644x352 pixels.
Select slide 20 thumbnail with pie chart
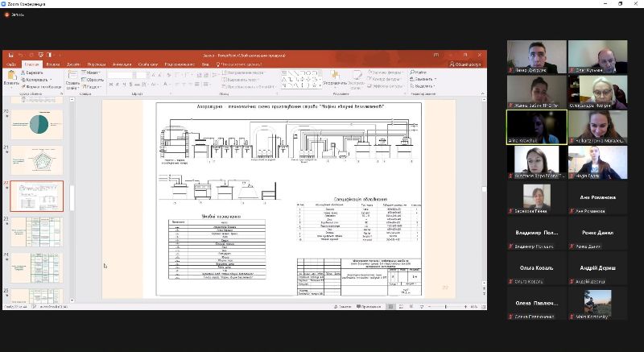click(x=37, y=124)
